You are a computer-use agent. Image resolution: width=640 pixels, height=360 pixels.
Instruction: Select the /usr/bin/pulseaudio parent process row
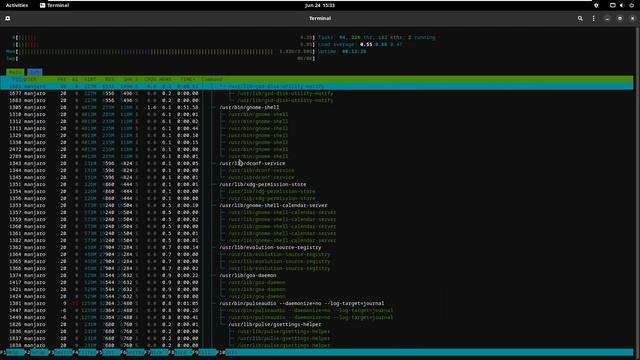(317, 303)
